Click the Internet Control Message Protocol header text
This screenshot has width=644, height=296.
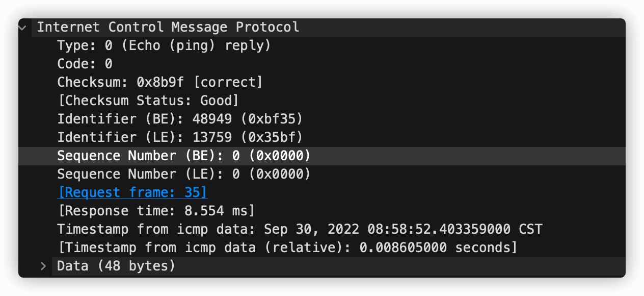tap(168, 27)
